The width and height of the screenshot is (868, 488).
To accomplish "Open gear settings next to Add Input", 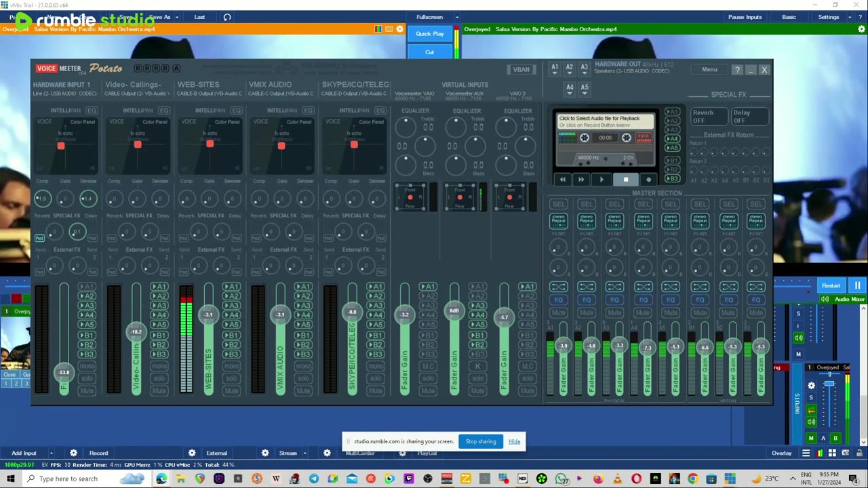I will 73,453.
